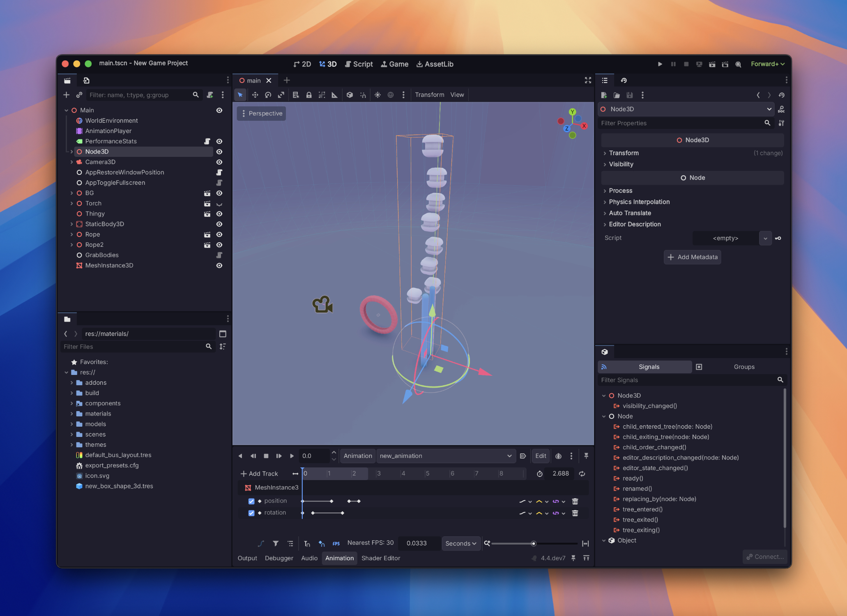Switch to the Script workspace

[359, 64]
